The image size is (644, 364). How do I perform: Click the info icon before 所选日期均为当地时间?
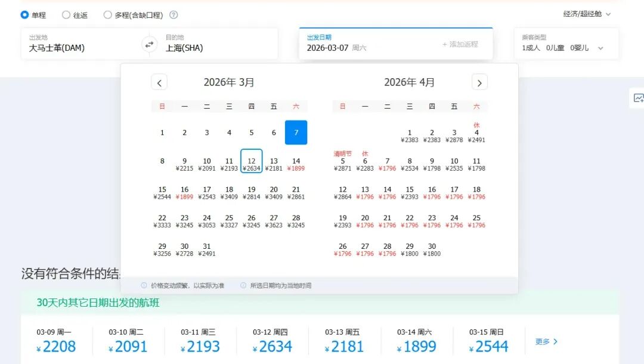[243, 285]
